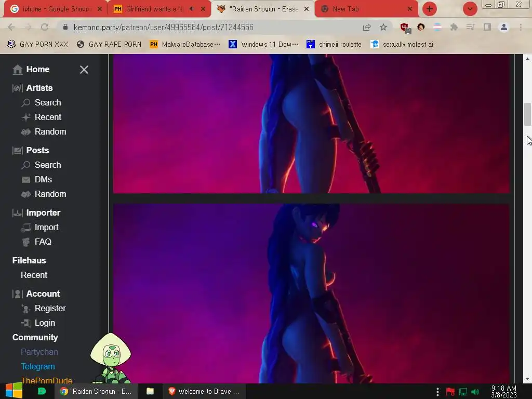This screenshot has width=532, height=399.
Task: Click the padlock site info icon
Action: 65,27
